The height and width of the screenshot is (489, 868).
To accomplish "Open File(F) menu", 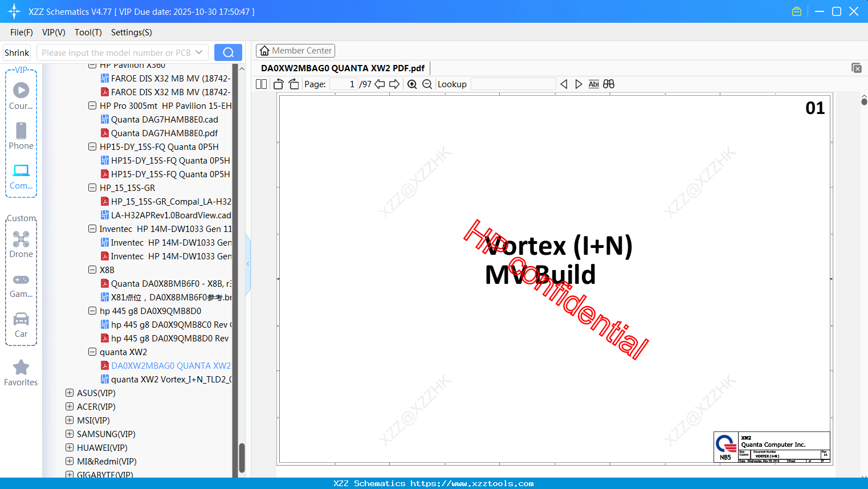I will [x=22, y=32].
